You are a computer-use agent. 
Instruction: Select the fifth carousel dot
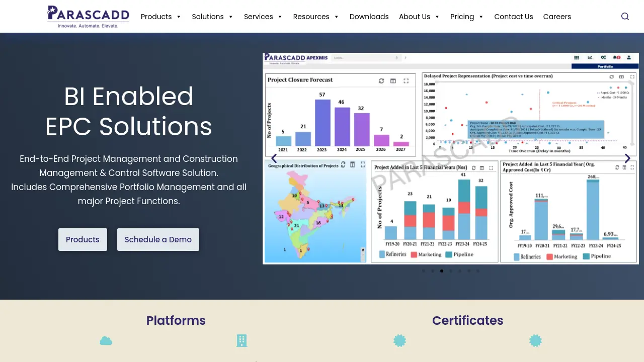(460, 271)
